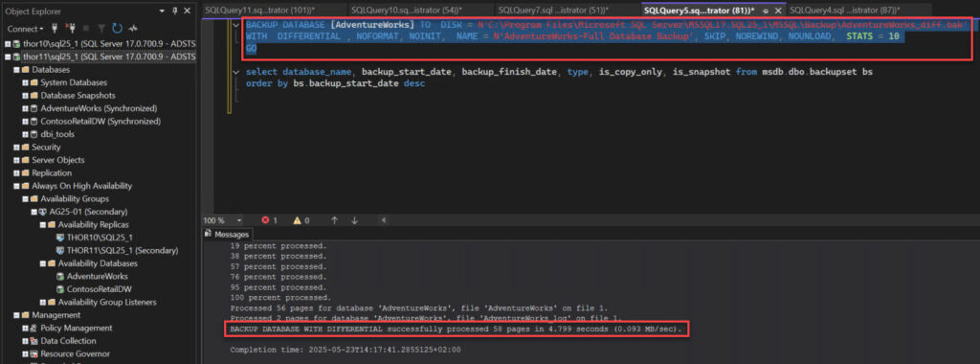This screenshot has height=364, width=980.
Task: Click the '100 percent processed.' message line
Action: [x=280, y=298]
